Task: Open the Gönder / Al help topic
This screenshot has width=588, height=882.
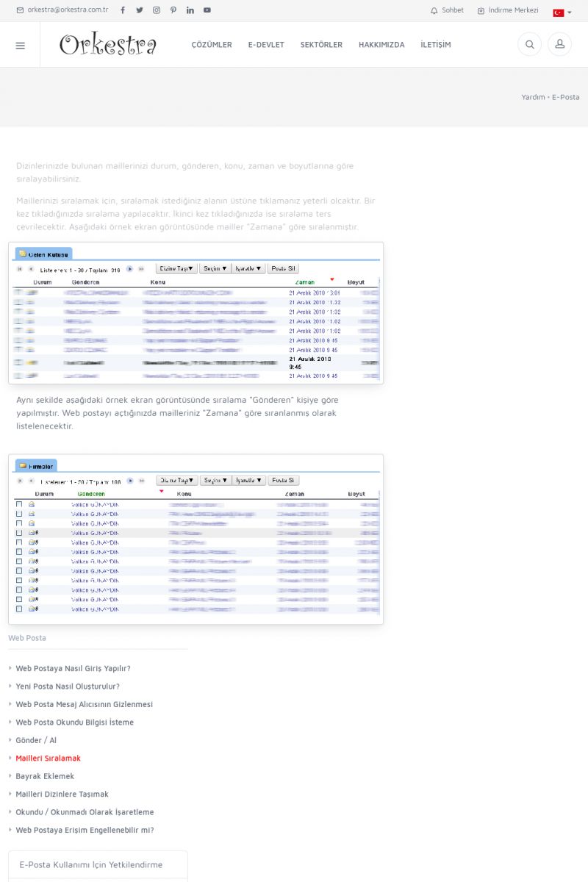Action: tap(36, 740)
